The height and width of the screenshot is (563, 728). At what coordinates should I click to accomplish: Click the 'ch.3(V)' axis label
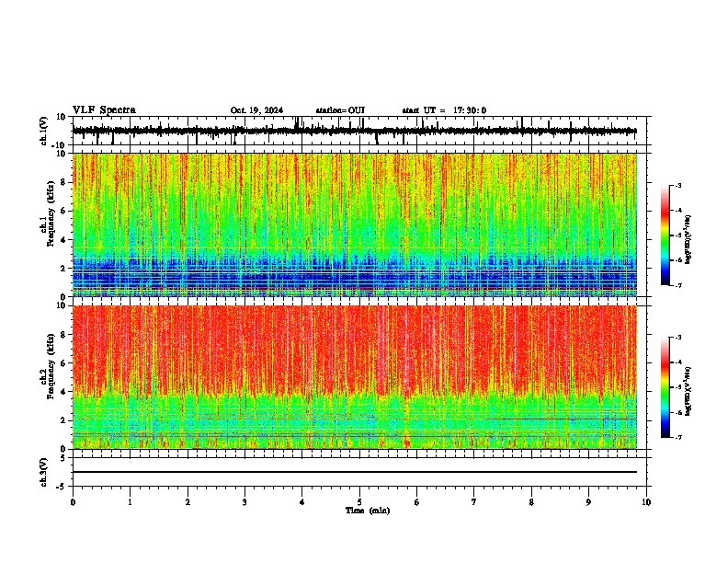point(44,473)
